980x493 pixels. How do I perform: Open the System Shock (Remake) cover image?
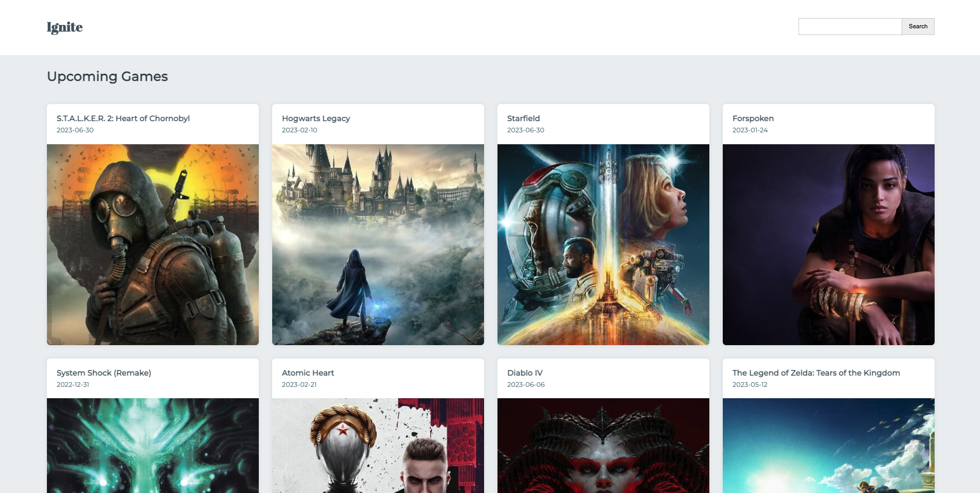(153, 446)
